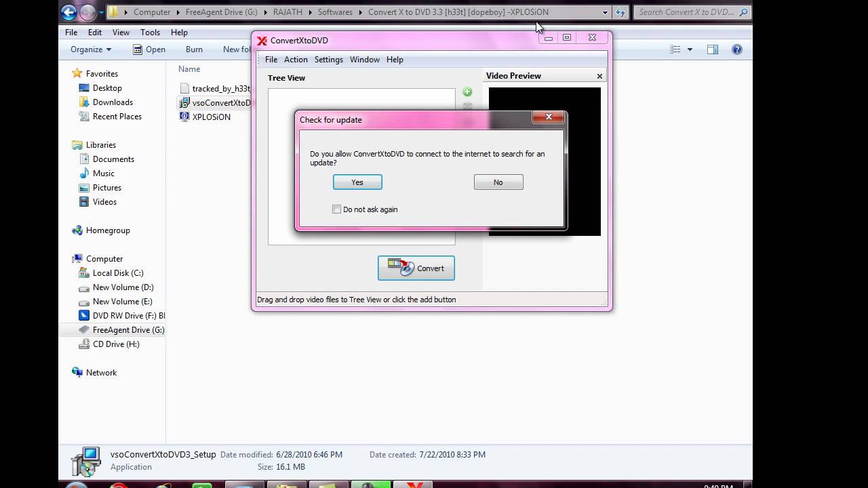868x488 pixels.
Task: Open Explorer's Tools menu
Action: coord(150,33)
